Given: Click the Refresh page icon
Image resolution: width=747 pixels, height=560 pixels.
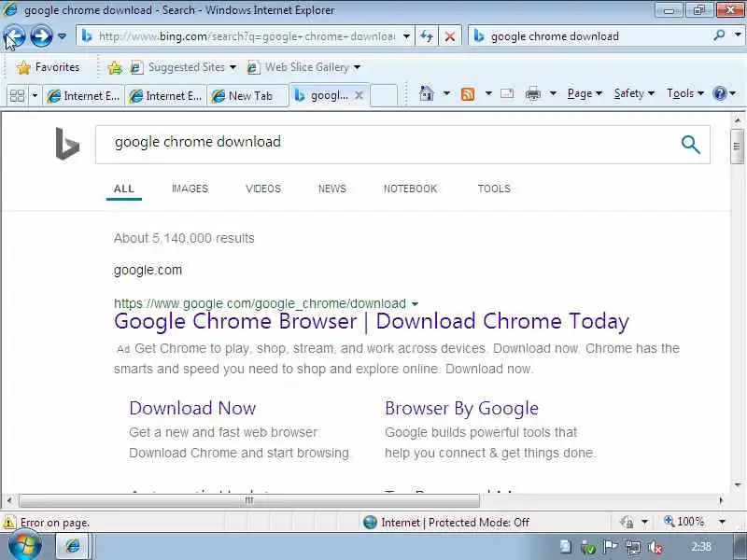Looking at the screenshot, I should (427, 36).
